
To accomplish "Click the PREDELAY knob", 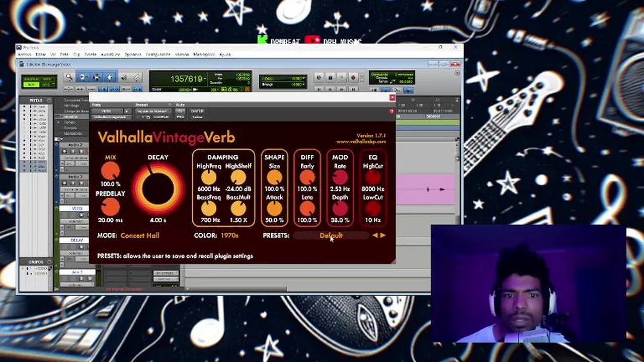I will (110, 207).
